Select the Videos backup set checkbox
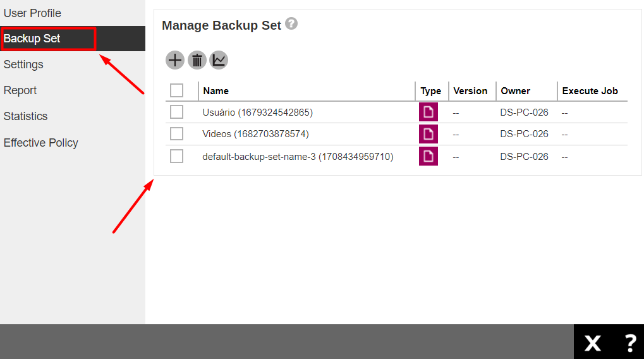 (x=177, y=134)
